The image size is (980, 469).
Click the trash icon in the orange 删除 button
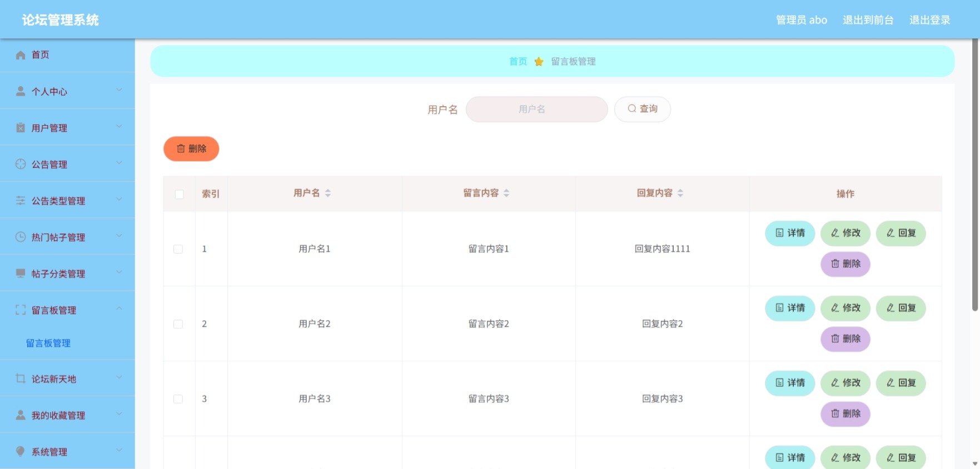[181, 148]
